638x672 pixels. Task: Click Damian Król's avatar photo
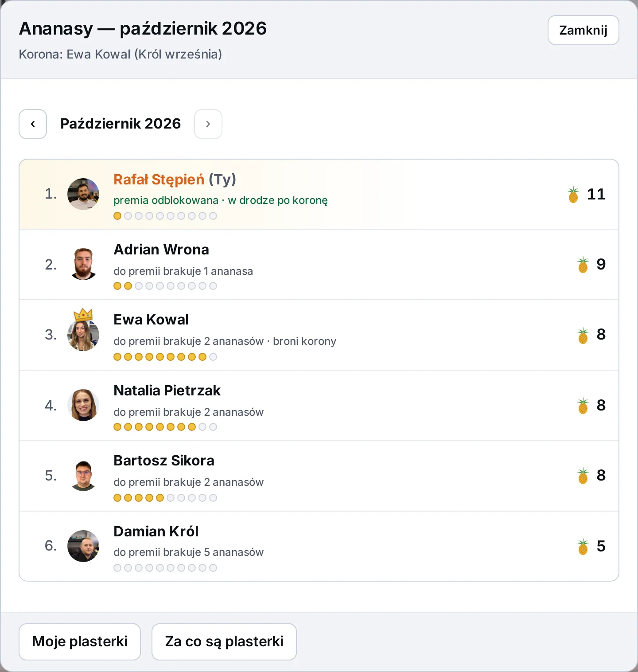83,546
